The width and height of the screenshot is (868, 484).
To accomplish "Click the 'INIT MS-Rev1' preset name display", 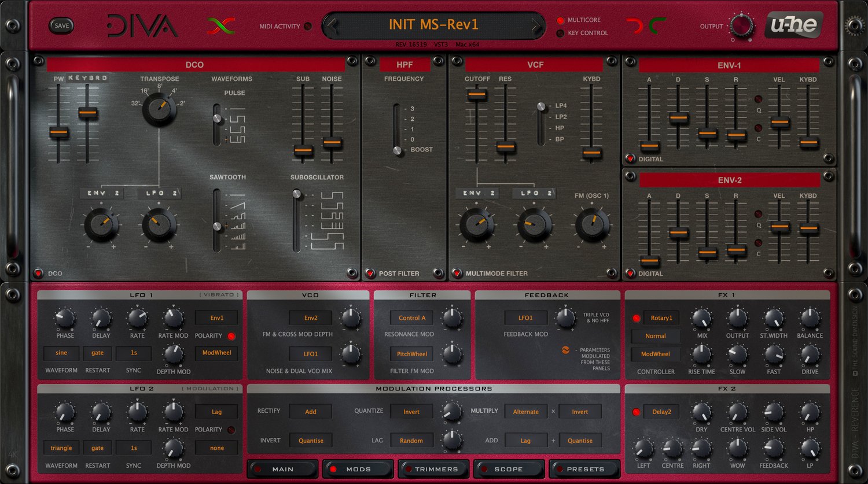I will tap(433, 25).
